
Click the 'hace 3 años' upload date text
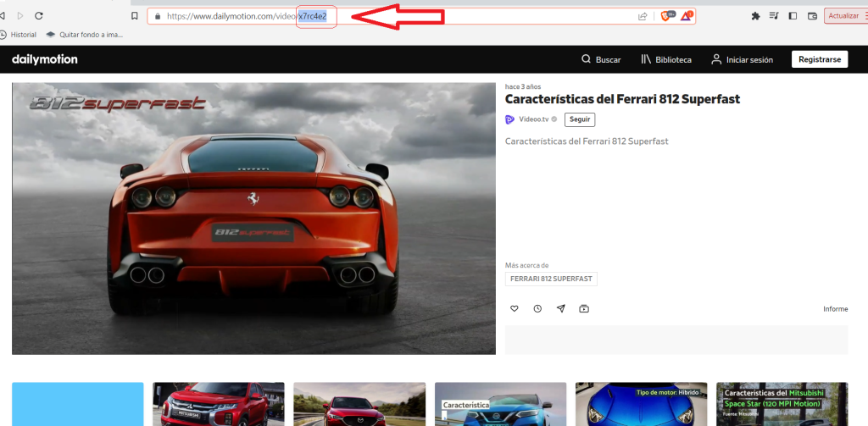point(522,86)
